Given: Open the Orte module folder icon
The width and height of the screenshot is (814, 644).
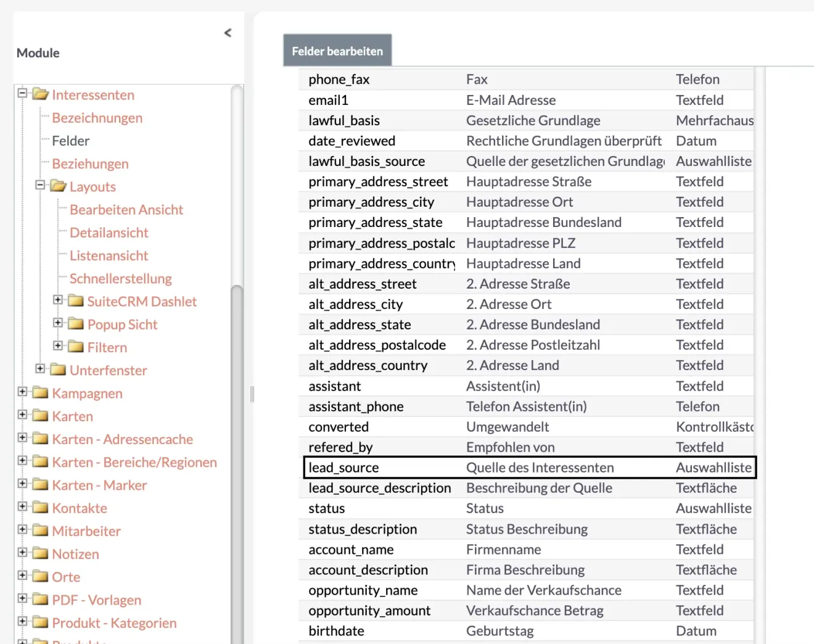Looking at the screenshot, I should pyautogui.click(x=39, y=577).
